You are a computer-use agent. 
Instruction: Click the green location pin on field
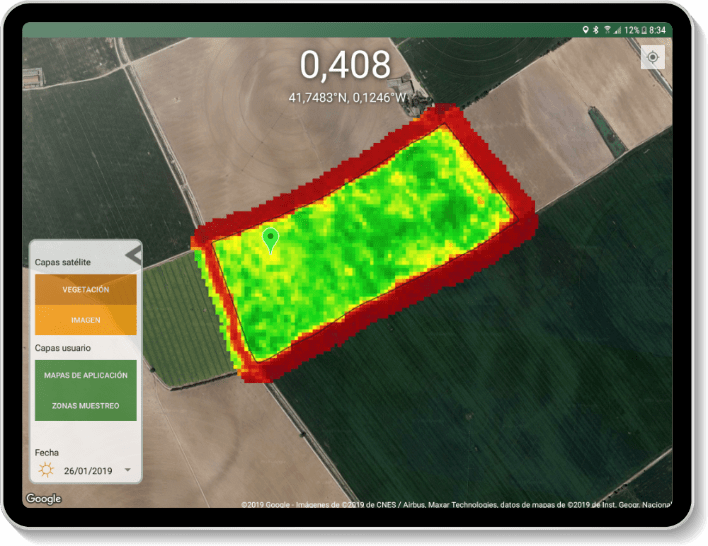(x=269, y=240)
